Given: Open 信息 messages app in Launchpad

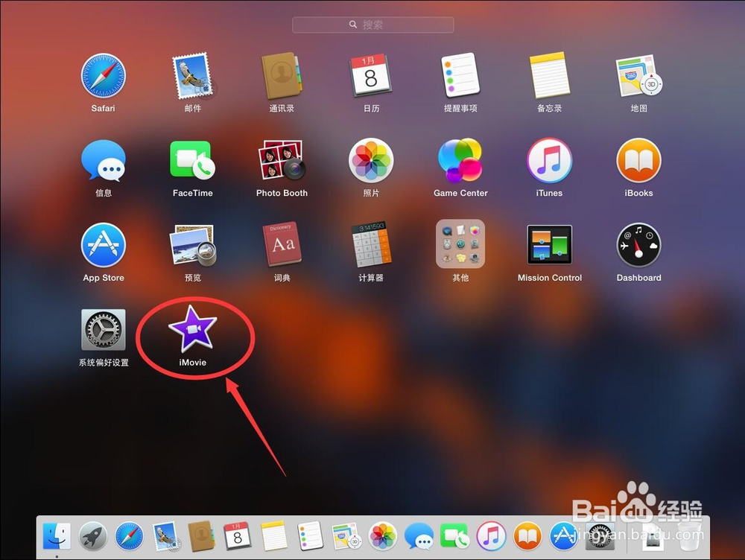Looking at the screenshot, I should tap(103, 161).
